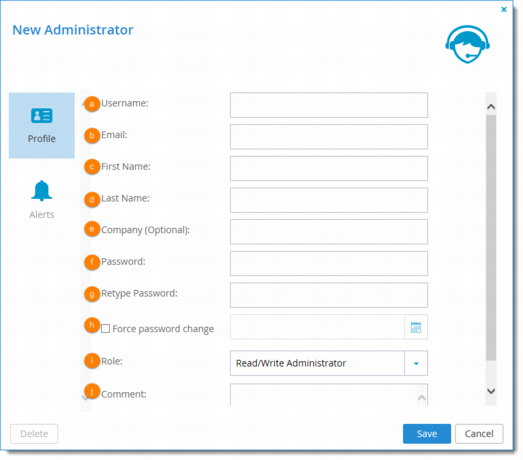
Task: Focus the Username input field
Action: (x=329, y=105)
